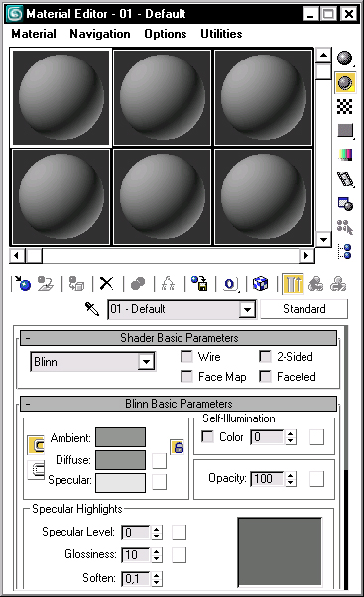Open the Options menu
Image resolution: width=364 pixels, height=597 pixels.
(166, 34)
